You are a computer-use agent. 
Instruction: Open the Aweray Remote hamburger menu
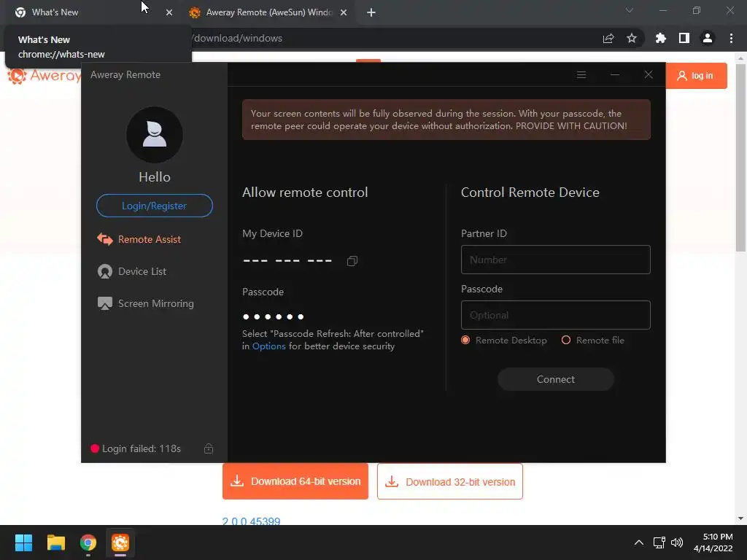581,75
